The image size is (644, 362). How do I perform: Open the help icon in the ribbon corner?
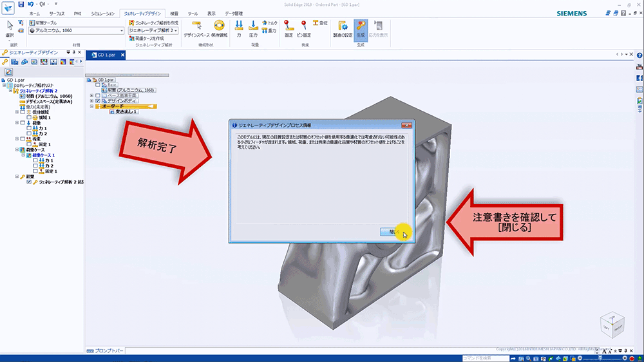click(623, 13)
